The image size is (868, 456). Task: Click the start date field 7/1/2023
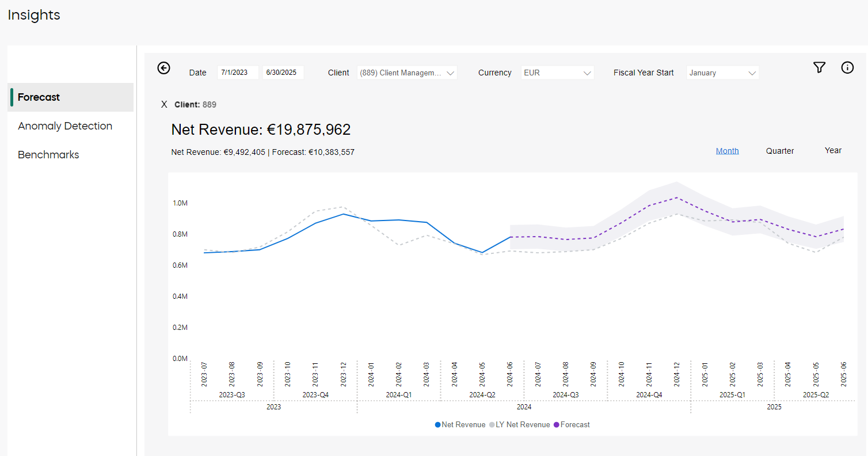[238, 73]
